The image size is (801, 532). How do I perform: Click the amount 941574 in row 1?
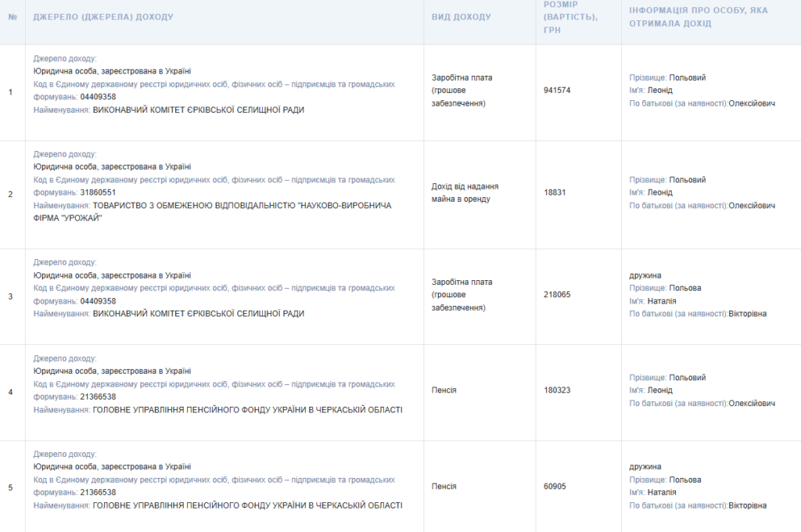coord(557,90)
